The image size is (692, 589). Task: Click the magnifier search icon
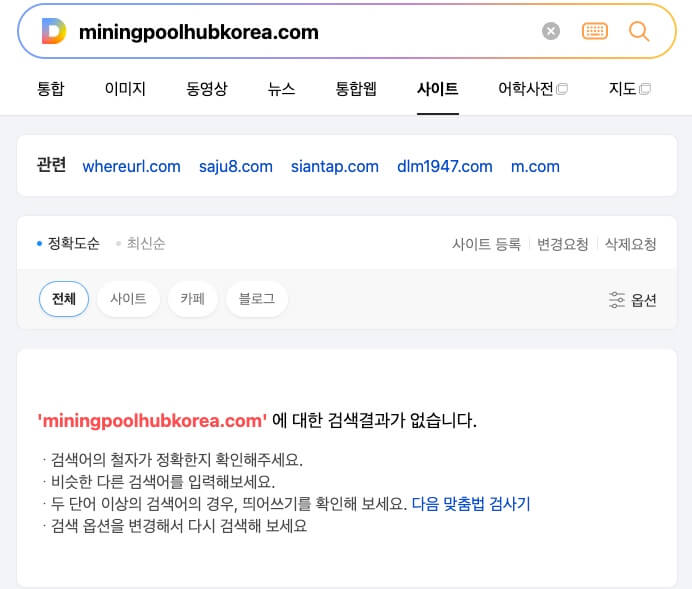(639, 31)
